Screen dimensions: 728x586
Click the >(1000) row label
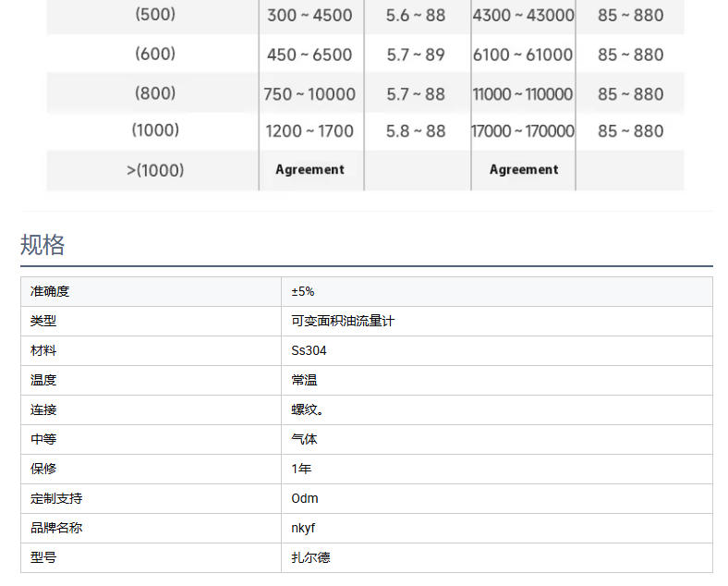[155, 170]
